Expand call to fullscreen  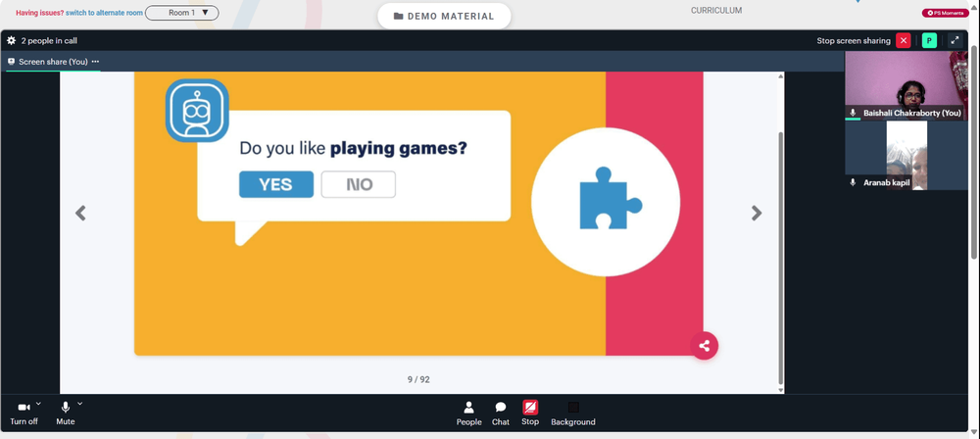click(955, 40)
